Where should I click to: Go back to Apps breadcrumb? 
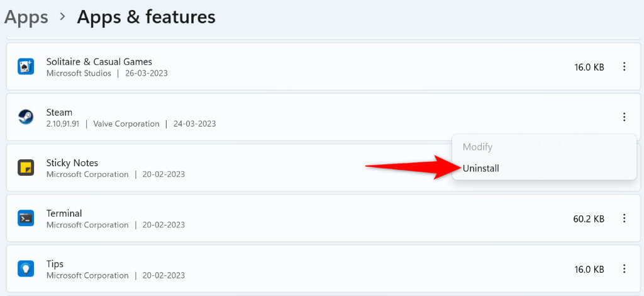[x=26, y=17]
